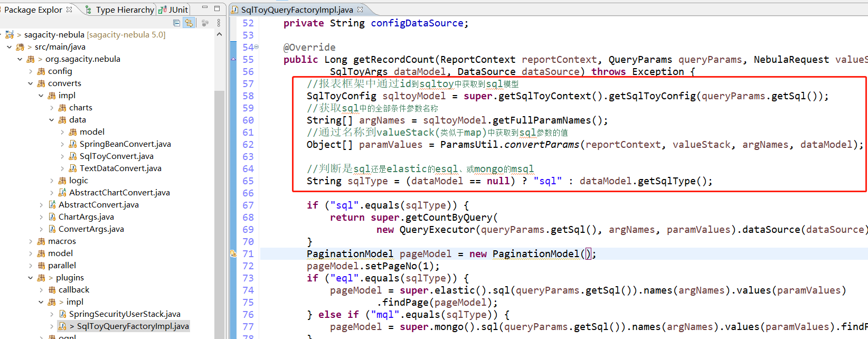The height and width of the screenshot is (339, 868).
Task: Select TextDataConvert.java in the tree
Action: 120,168
